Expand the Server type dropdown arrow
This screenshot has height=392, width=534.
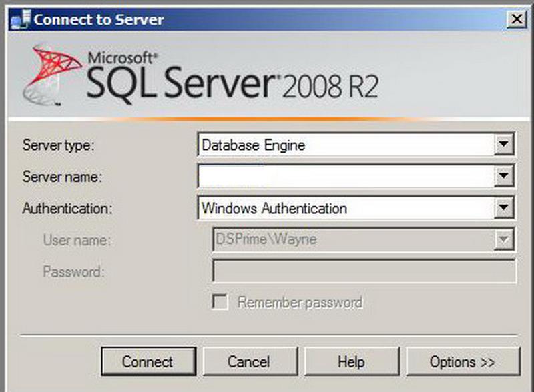click(504, 144)
